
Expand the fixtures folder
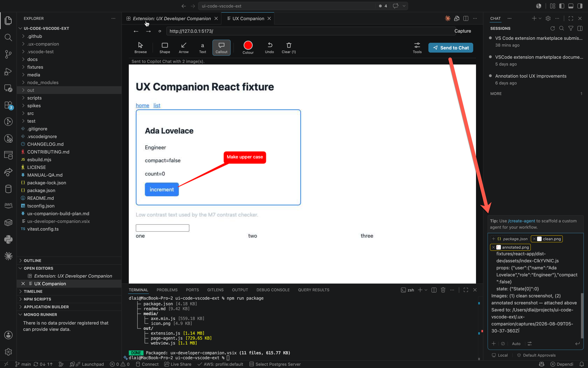(x=69, y=67)
